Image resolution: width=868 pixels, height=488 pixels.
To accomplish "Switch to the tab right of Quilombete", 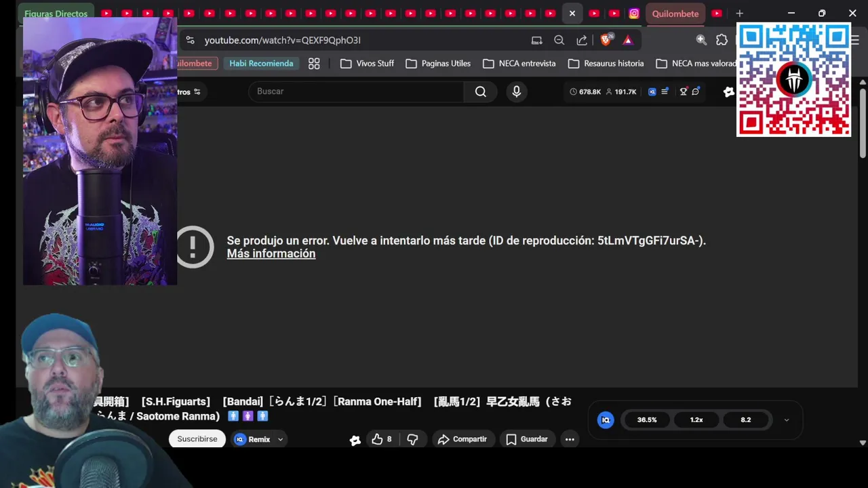I will click(717, 14).
